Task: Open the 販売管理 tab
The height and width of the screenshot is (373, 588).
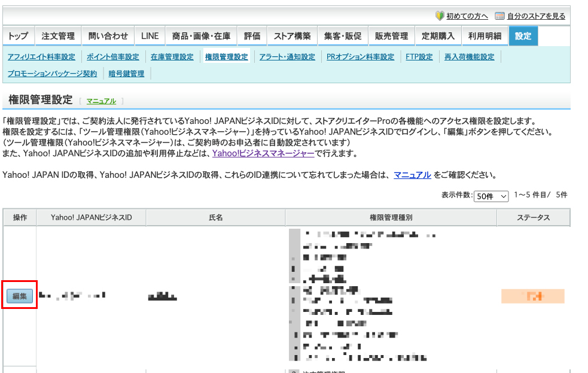Action: pyautogui.click(x=391, y=36)
